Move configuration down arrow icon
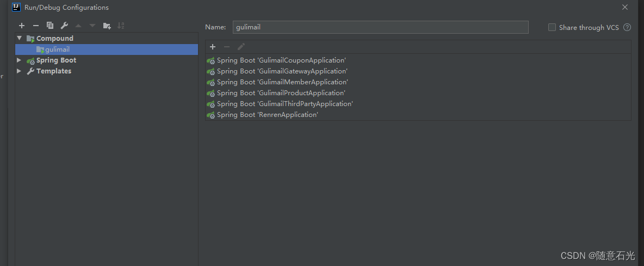 (92, 26)
